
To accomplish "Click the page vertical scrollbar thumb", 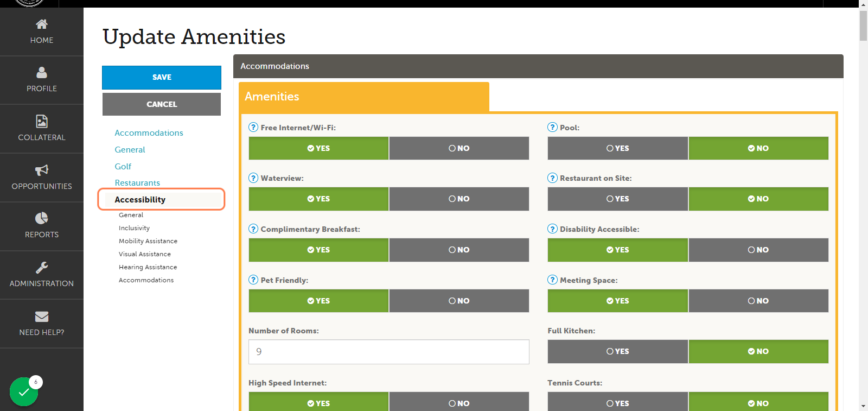I will (x=863, y=26).
